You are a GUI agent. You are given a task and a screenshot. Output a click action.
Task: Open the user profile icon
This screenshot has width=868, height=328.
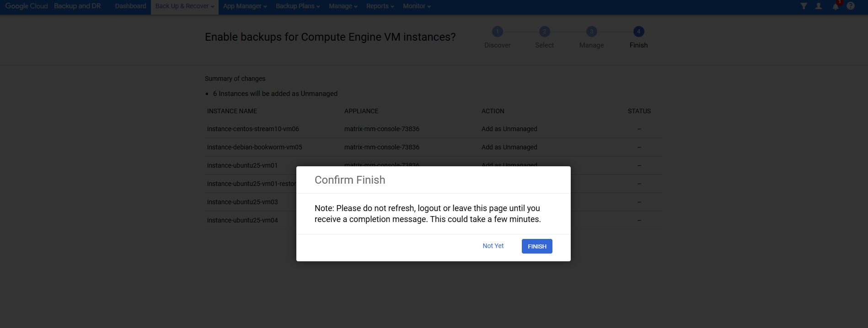tap(819, 6)
